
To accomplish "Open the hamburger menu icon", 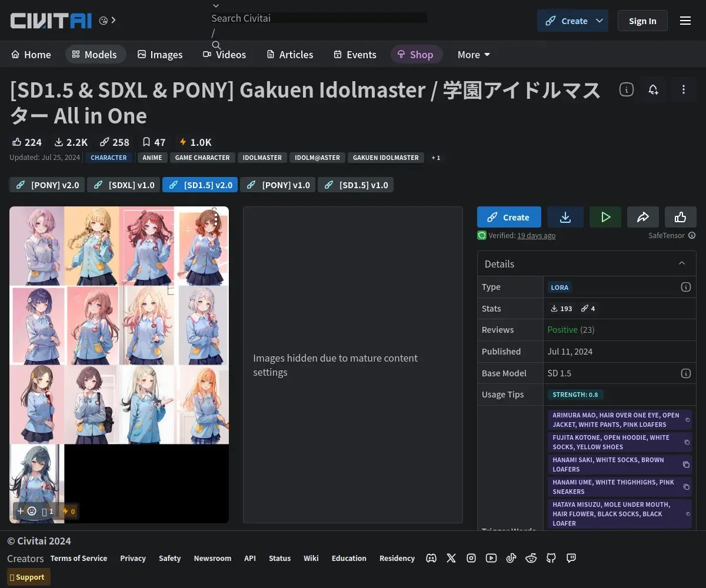I will (685, 21).
